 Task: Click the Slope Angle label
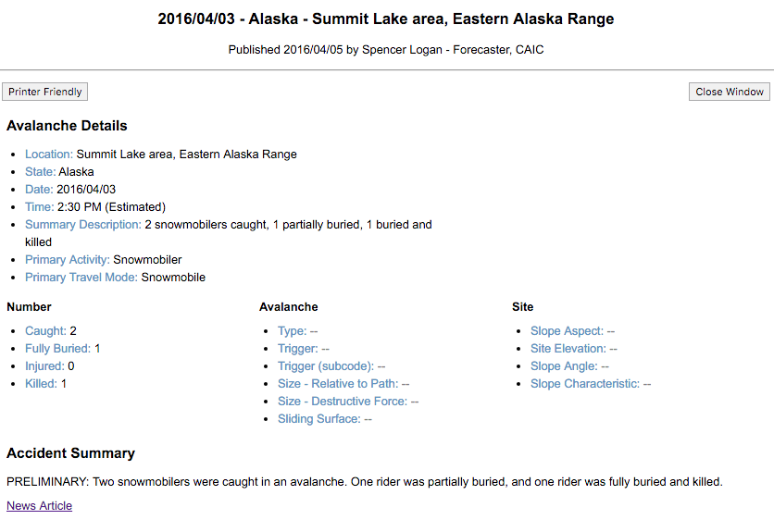click(564, 366)
